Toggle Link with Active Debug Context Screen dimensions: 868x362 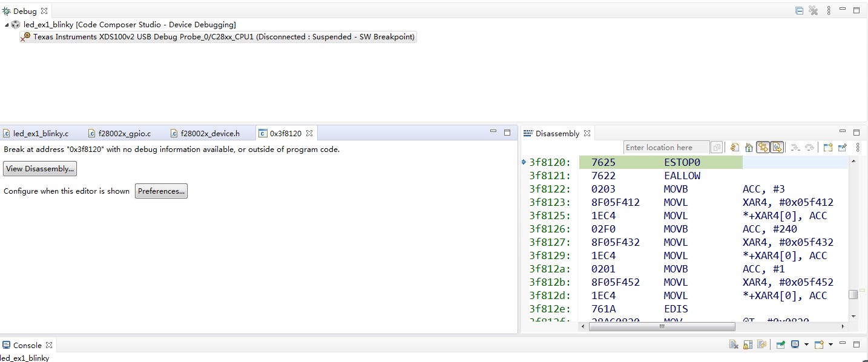[763, 147]
